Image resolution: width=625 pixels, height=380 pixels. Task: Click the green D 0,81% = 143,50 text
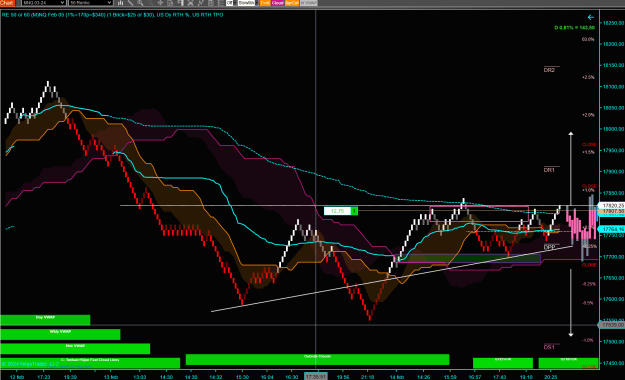574,28
